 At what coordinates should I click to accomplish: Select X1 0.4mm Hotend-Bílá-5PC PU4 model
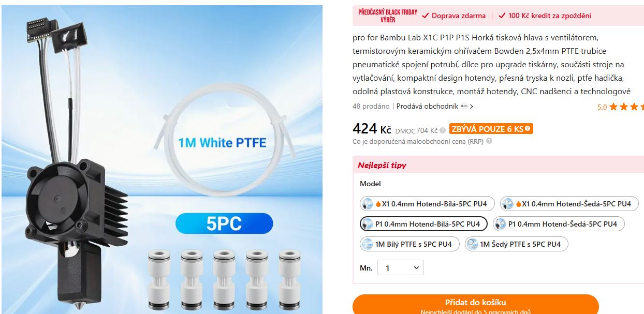coord(427,204)
